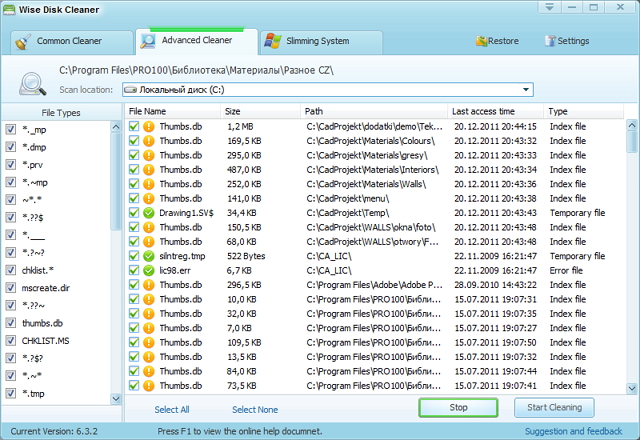Click green safe icon for lic98.err
Viewport: 640px width, 440px height.
tap(149, 270)
